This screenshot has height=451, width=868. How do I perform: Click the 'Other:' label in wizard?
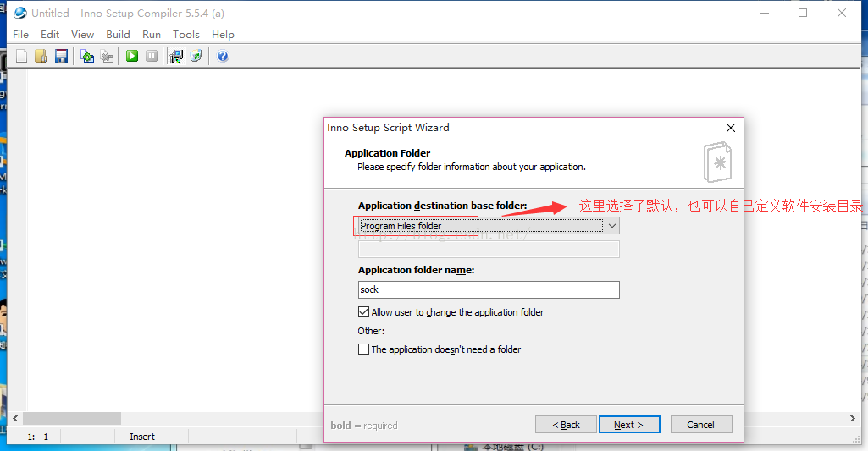(x=371, y=331)
